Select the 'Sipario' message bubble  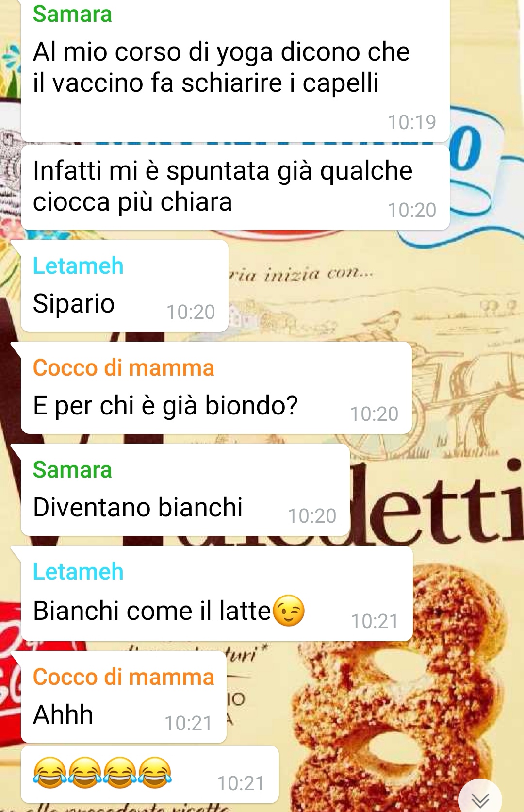coord(125,286)
